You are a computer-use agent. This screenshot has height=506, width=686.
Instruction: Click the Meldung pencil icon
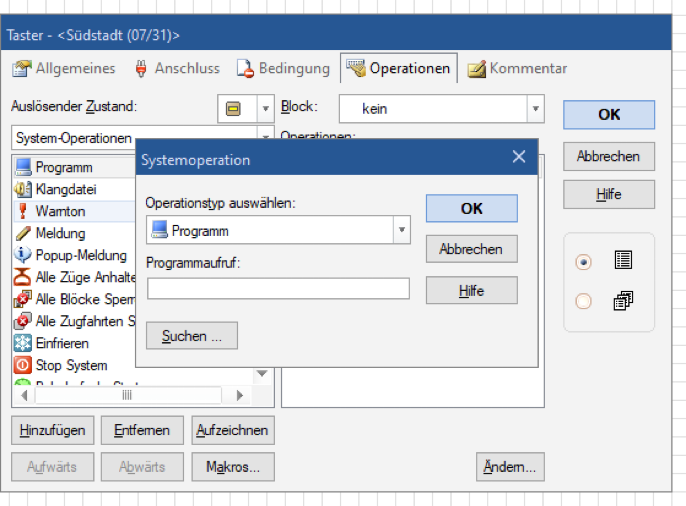pyautogui.click(x=23, y=233)
